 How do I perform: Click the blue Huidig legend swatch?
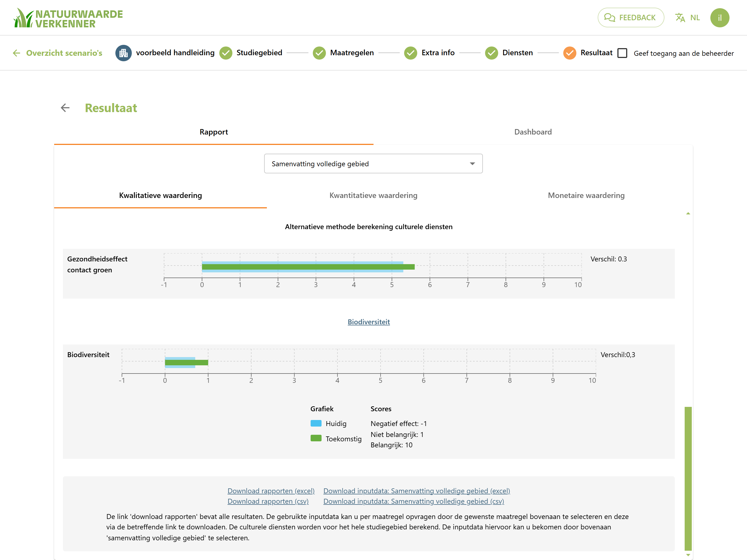click(x=316, y=423)
